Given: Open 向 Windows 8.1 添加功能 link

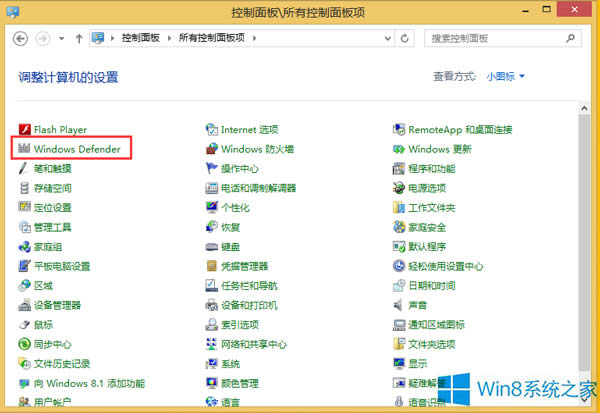Looking at the screenshot, I should (89, 383).
